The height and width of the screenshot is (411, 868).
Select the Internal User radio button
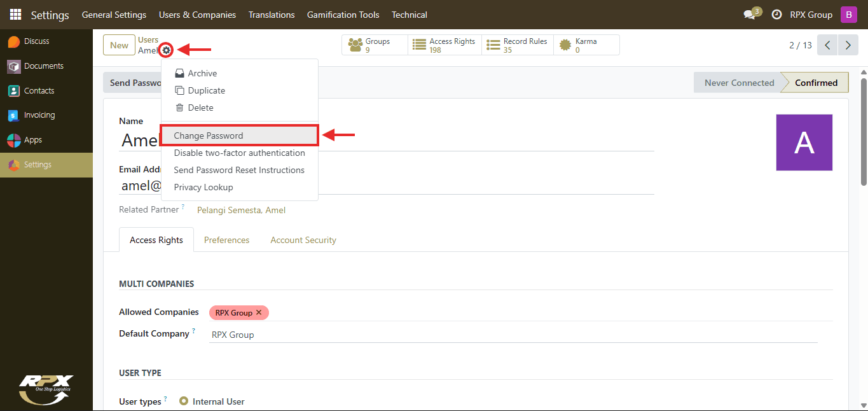click(184, 401)
